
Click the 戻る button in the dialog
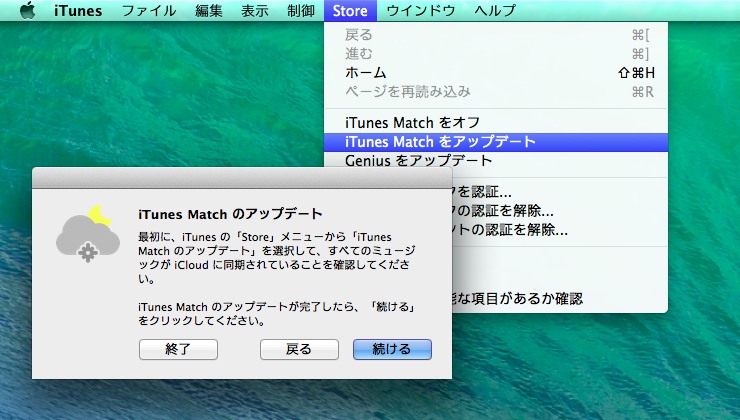coord(299,349)
